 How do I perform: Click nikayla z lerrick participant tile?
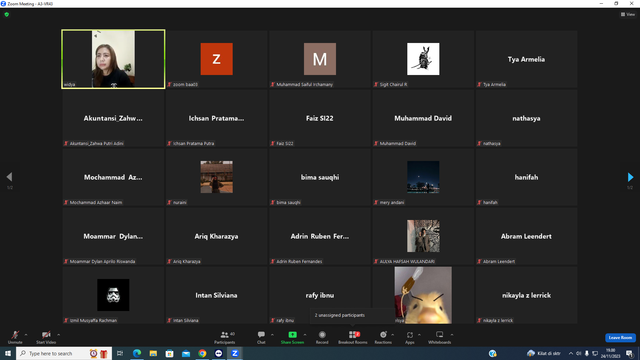(526, 295)
